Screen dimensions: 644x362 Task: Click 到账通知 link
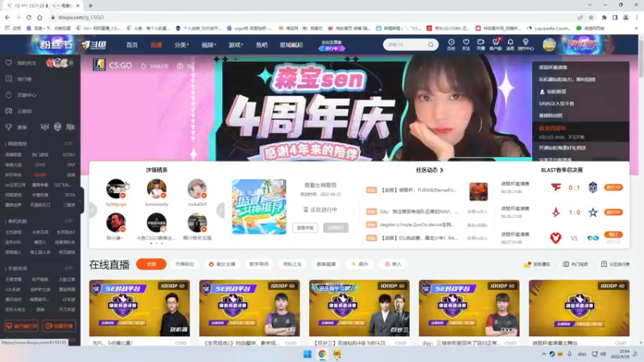(x=537, y=265)
